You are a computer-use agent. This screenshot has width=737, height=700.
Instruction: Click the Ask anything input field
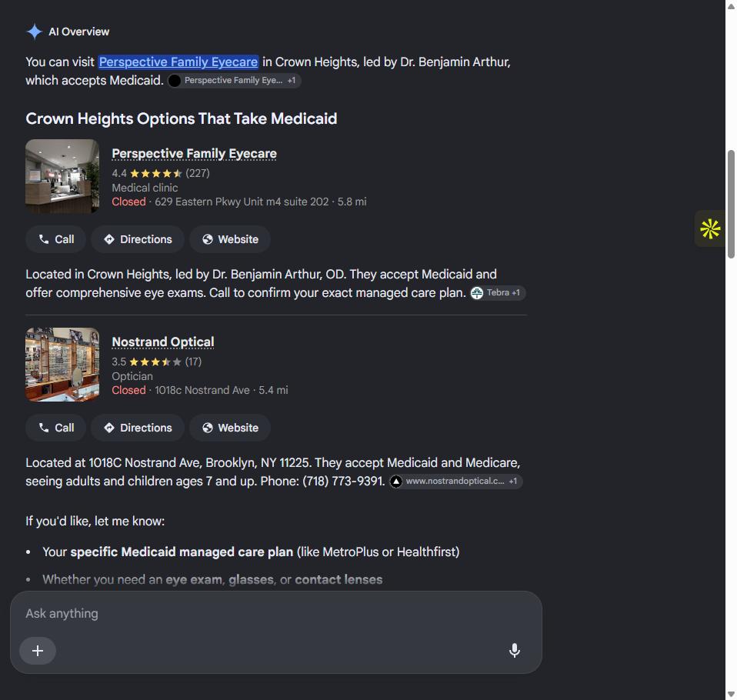coord(276,614)
